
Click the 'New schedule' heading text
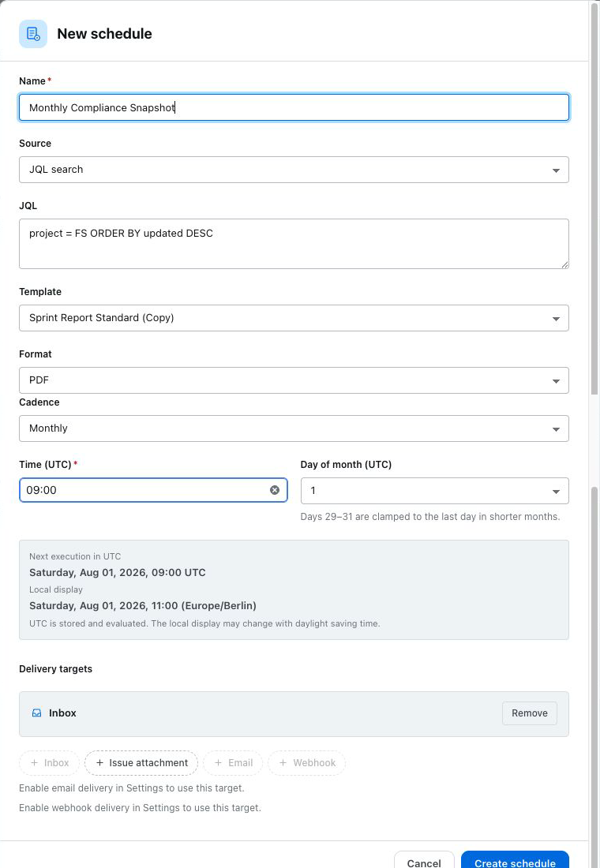[x=105, y=34]
